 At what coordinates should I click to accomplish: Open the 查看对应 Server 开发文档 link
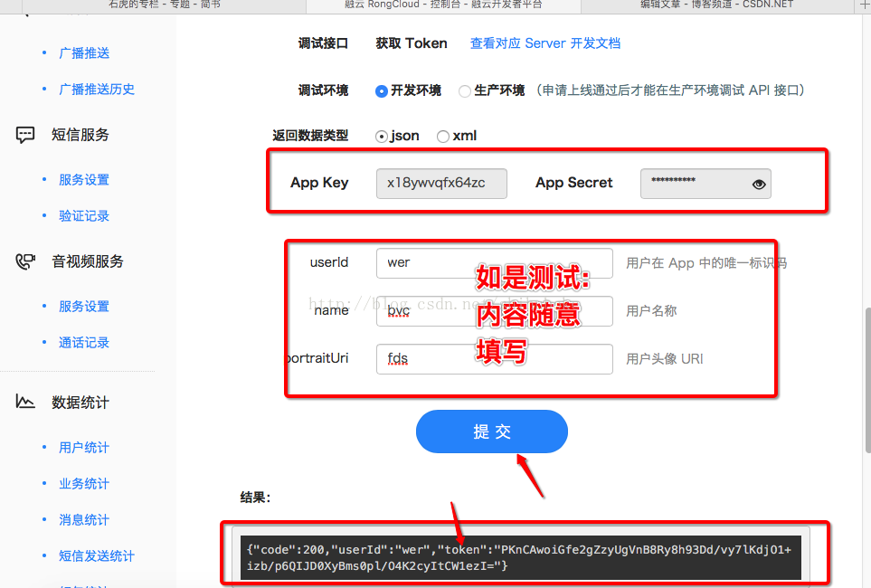pos(544,43)
